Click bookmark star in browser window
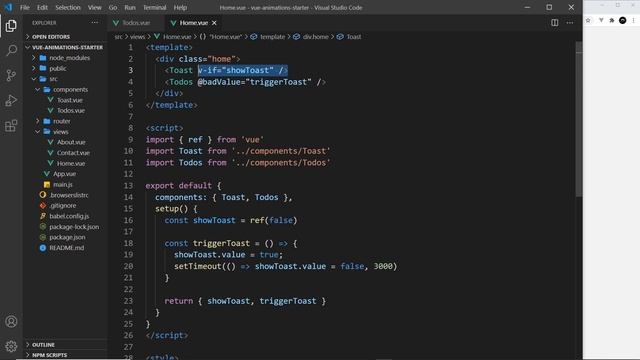This screenshot has height=360, width=640. pyautogui.click(x=588, y=20)
